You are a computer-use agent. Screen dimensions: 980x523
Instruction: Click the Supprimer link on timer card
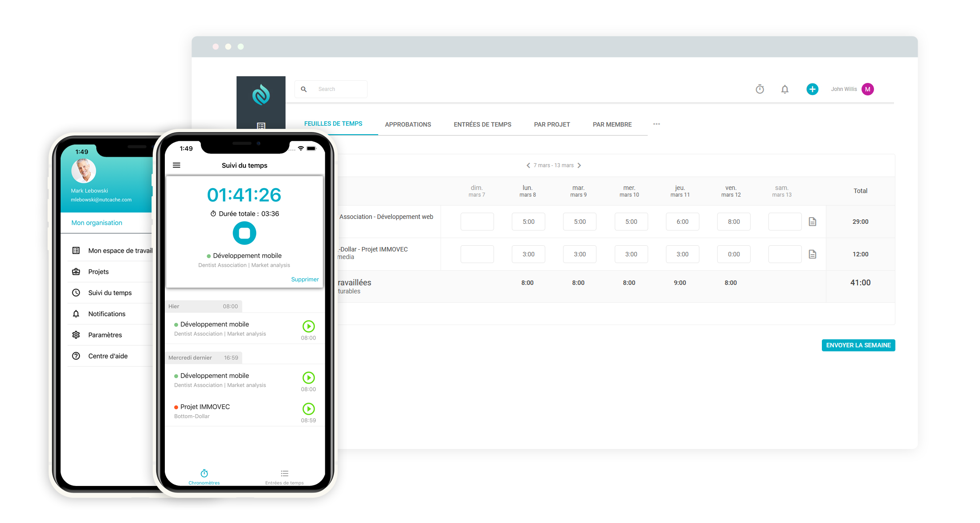305,280
